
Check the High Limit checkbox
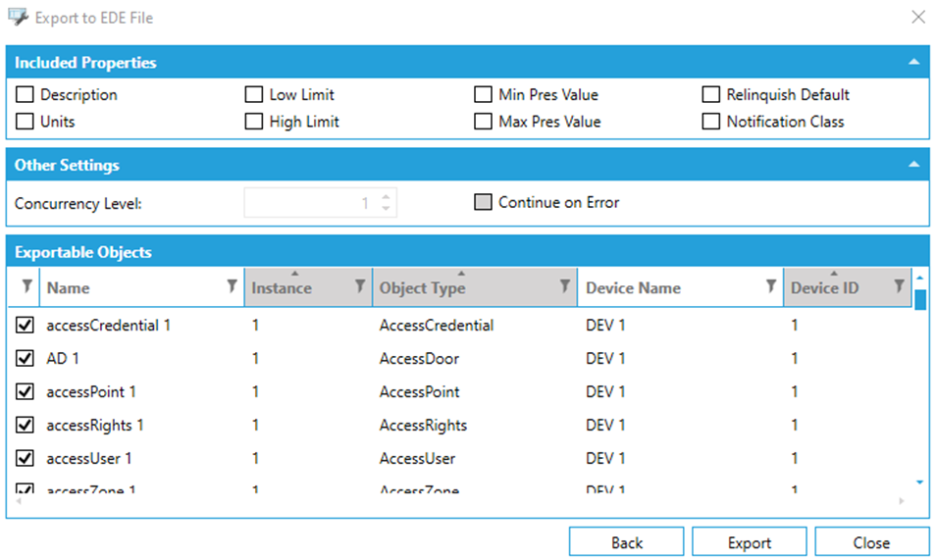coord(254,122)
